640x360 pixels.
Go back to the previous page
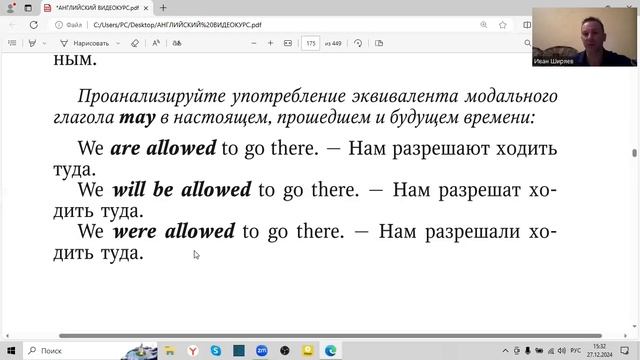point(13,25)
